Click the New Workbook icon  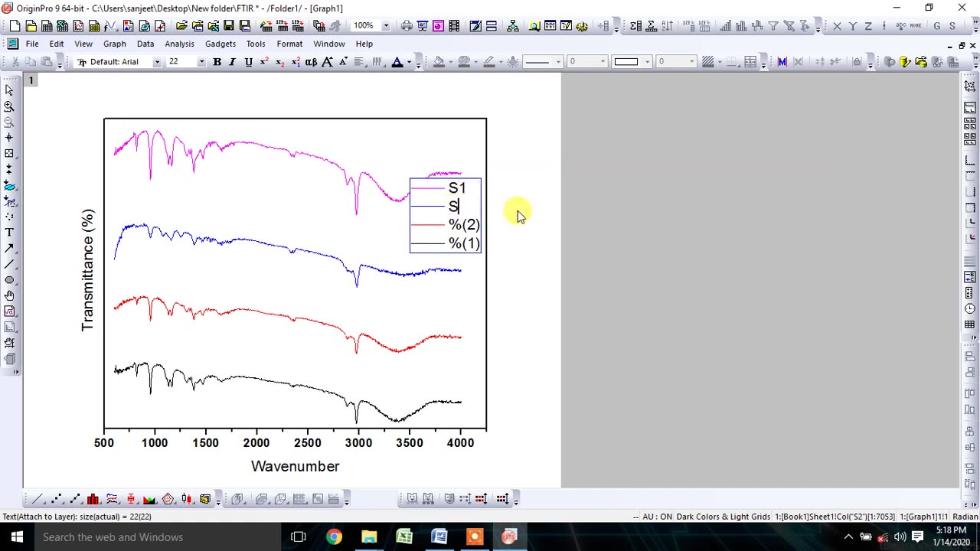pyautogui.click(x=47, y=26)
